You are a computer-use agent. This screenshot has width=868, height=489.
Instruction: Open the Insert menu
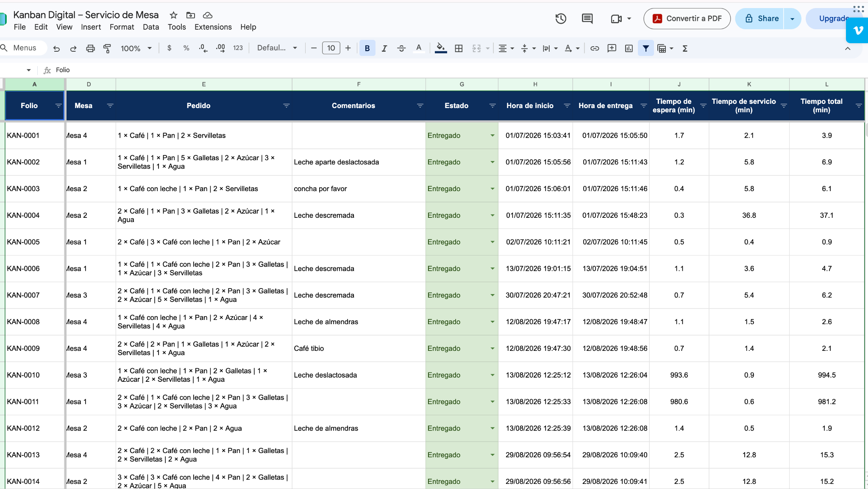[x=91, y=27]
